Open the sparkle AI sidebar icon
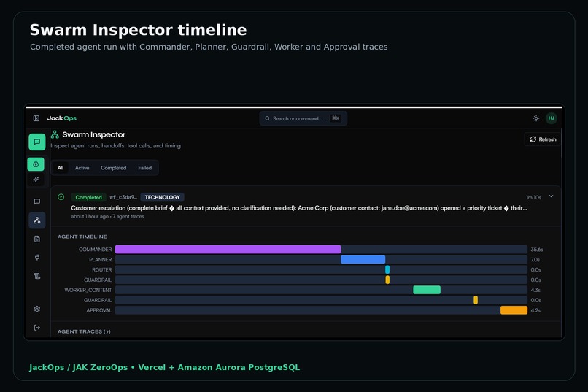This screenshot has width=588, height=392. (x=36, y=180)
